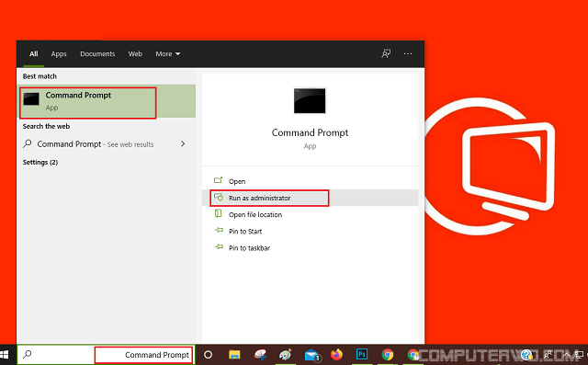Open the three-dots options menu
Image resolution: width=588 pixels, height=365 pixels.
click(408, 53)
